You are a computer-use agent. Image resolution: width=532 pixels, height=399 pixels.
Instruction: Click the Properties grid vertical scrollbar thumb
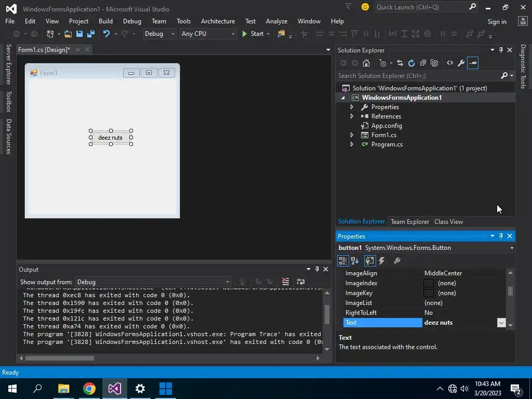(510, 291)
